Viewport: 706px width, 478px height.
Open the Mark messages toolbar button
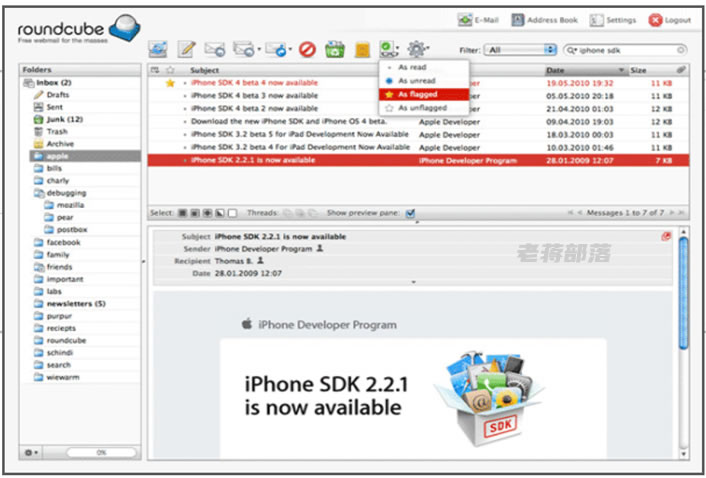(388, 49)
